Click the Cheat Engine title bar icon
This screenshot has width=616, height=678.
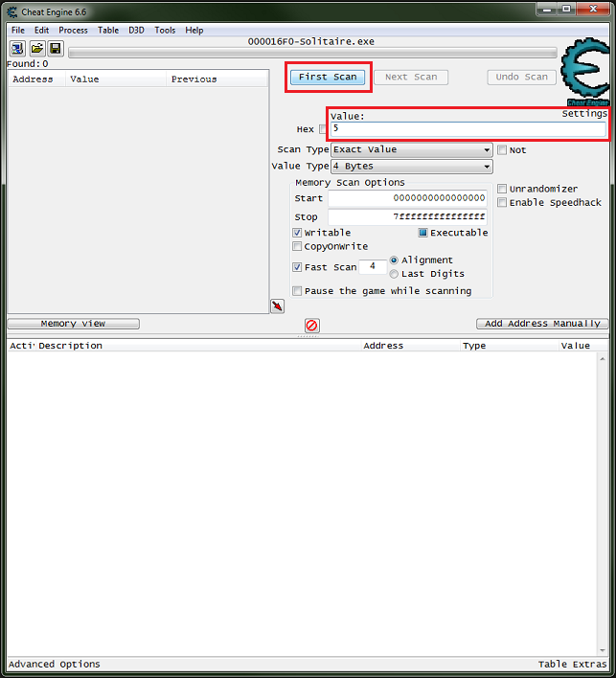click(x=11, y=9)
